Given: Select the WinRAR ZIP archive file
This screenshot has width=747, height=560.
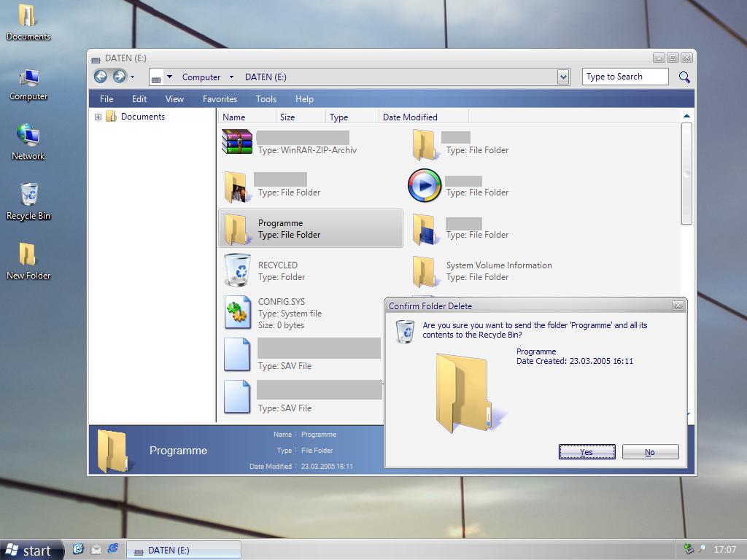Looking at the screenshot, I should (237, 143).
